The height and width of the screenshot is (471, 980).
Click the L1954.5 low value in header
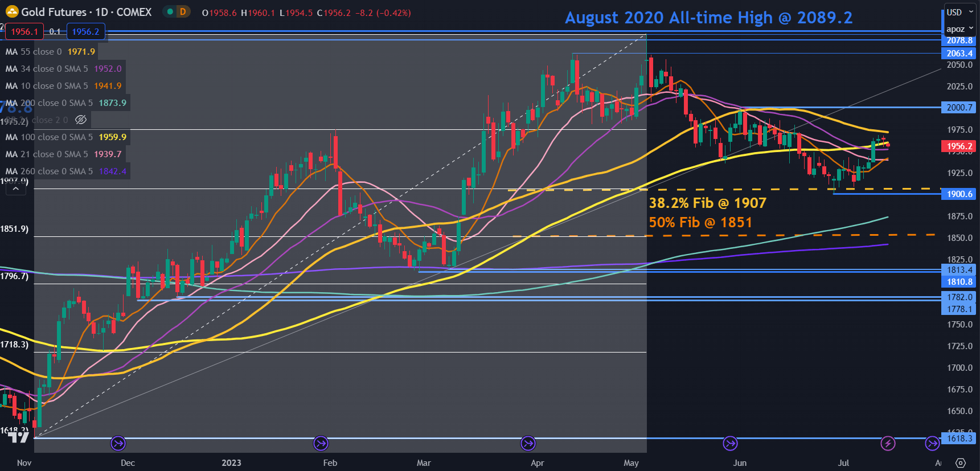coord(296,13)
